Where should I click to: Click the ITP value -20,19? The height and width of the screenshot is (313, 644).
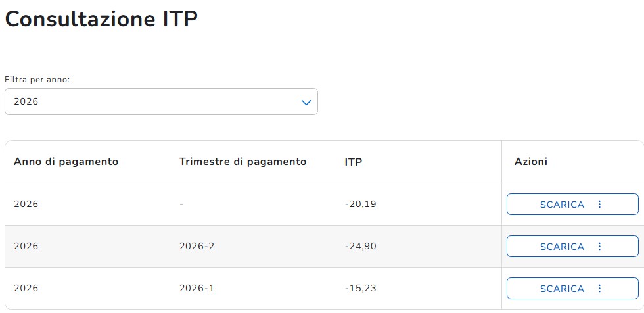tap(360, 204)
